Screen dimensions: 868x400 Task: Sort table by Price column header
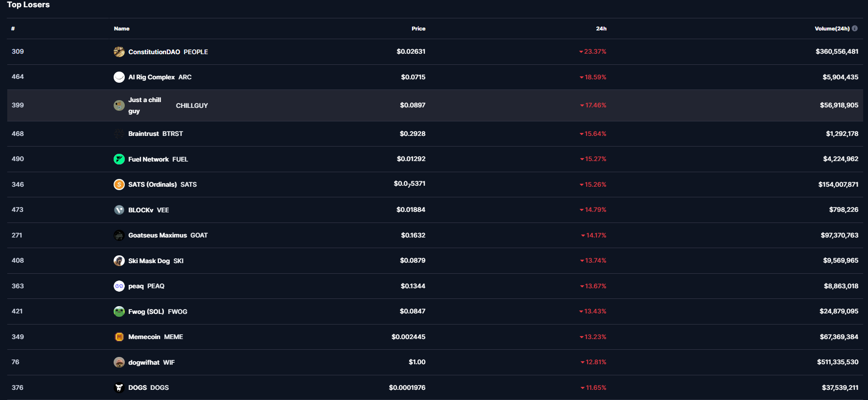(418, 29)
